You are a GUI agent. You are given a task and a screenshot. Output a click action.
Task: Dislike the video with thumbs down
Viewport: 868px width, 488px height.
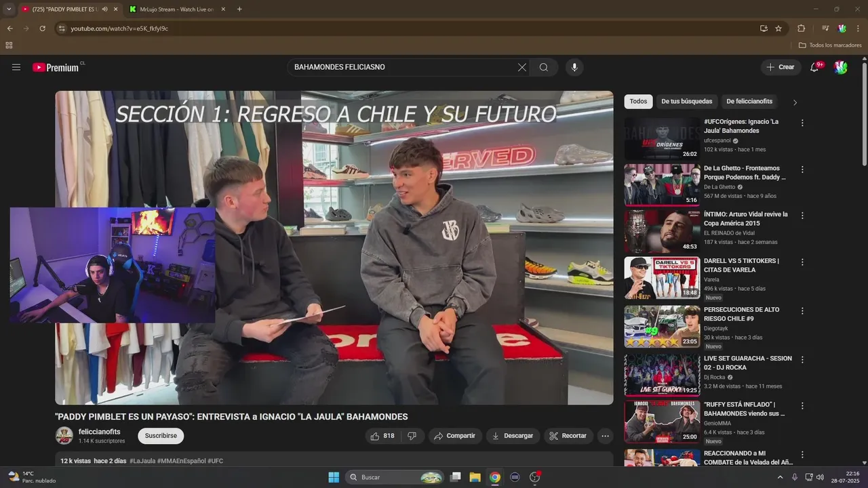pos(412,436)
